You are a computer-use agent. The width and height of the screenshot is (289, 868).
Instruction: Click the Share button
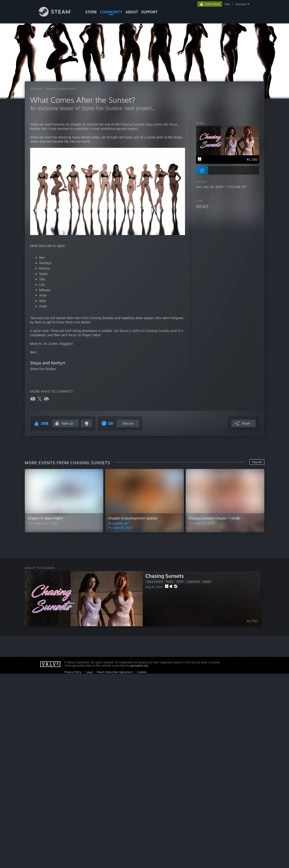pyautogui.click(x=243, y=424)
